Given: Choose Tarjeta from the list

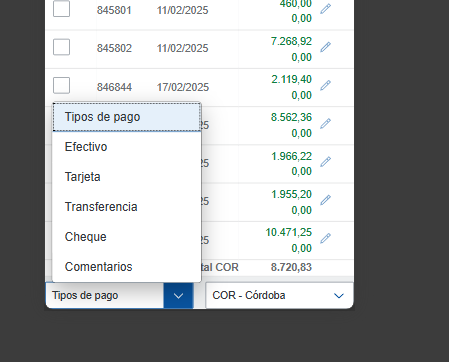Looking at the screenshot, I should pos(127,177).
